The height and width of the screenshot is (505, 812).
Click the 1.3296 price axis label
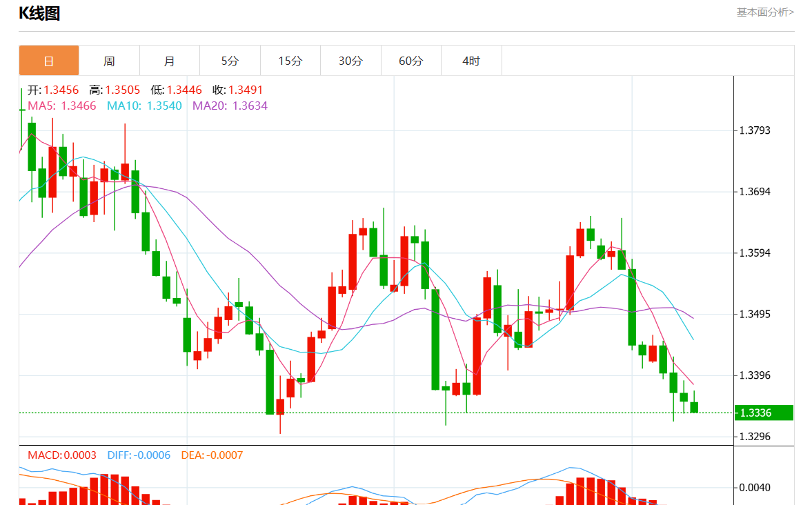click(755, 437)
